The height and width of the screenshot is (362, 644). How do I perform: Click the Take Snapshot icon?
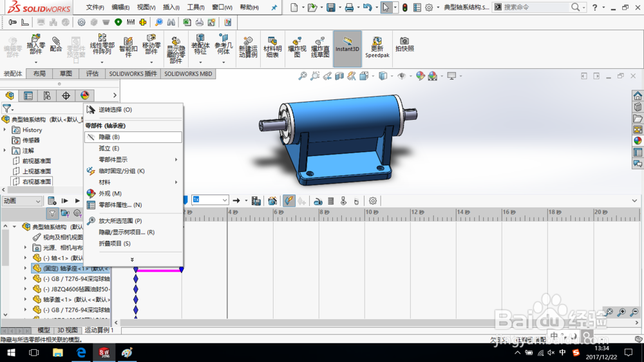pyautogui.click(x=404, y=44)
